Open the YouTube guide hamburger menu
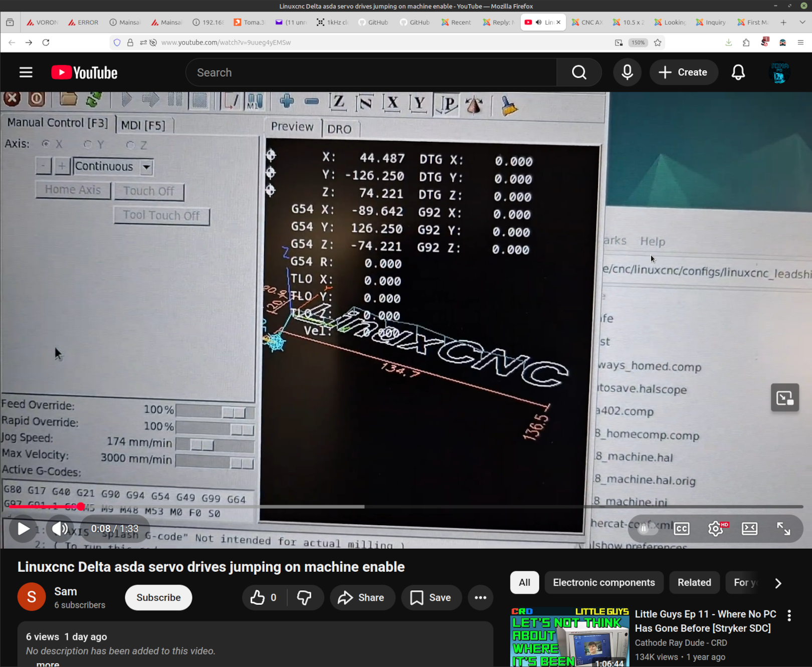 (x=26, y=73)
